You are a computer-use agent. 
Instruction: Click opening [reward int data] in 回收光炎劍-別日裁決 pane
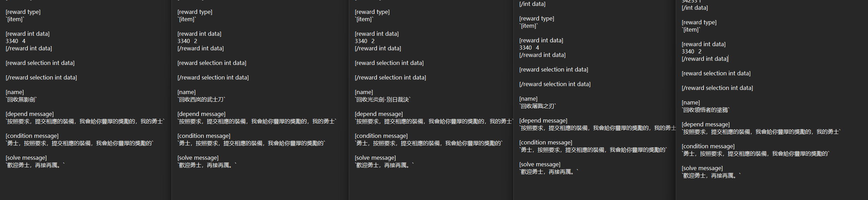pyautogui.click(x=377, y=34)
